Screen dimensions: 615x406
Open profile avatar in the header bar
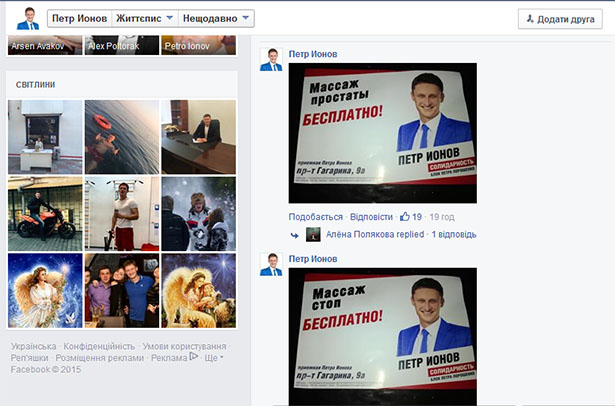[28, 18]
